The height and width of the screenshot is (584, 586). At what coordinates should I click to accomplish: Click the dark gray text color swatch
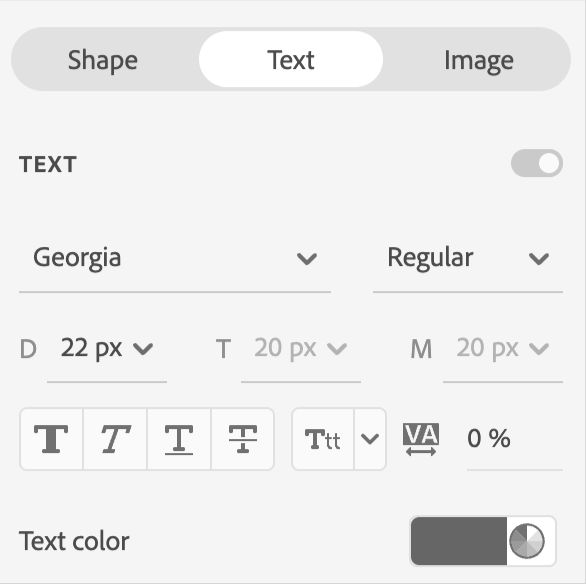[459, 541]
